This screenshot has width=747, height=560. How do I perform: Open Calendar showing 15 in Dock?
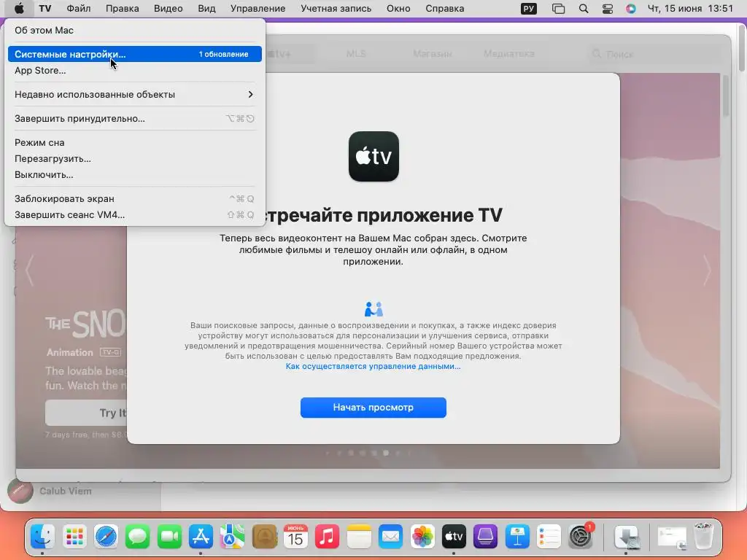pos(295,537)
